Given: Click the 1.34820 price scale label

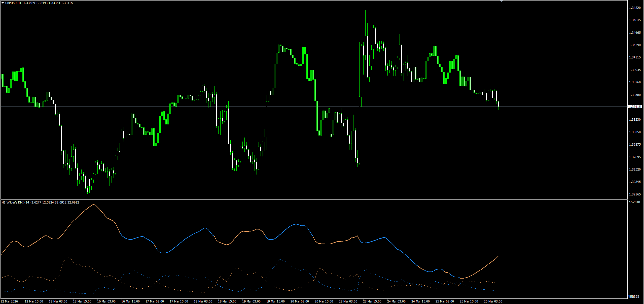Looking at the screenshot, I should [635, 8].
